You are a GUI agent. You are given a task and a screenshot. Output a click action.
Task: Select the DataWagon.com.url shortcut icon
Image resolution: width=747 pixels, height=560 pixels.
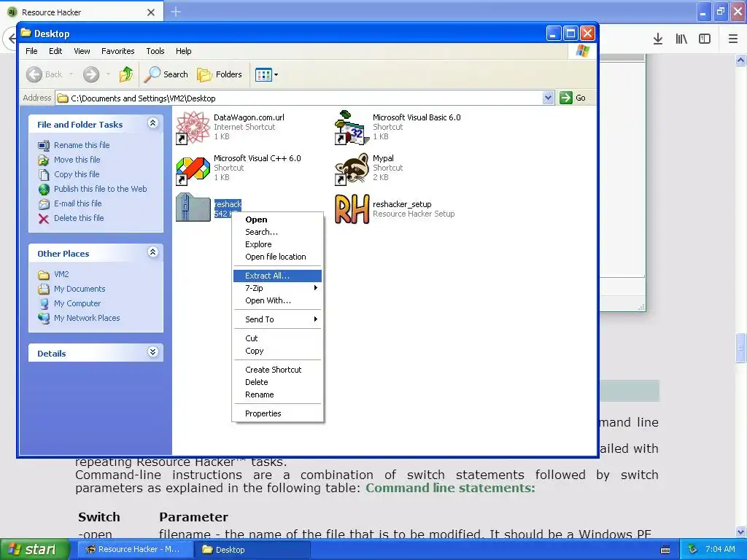(x=193, y=127)
